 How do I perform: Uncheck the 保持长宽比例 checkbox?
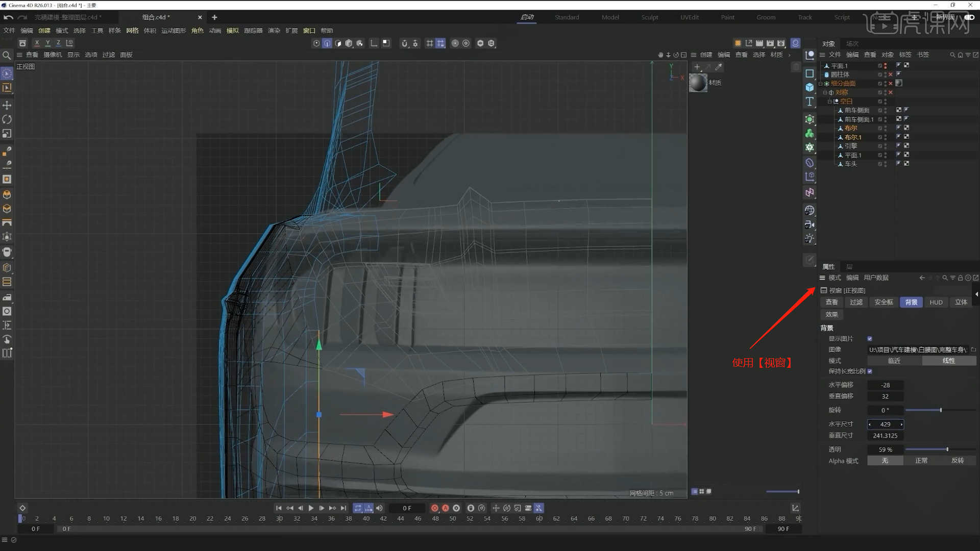(x=870, y=371)
